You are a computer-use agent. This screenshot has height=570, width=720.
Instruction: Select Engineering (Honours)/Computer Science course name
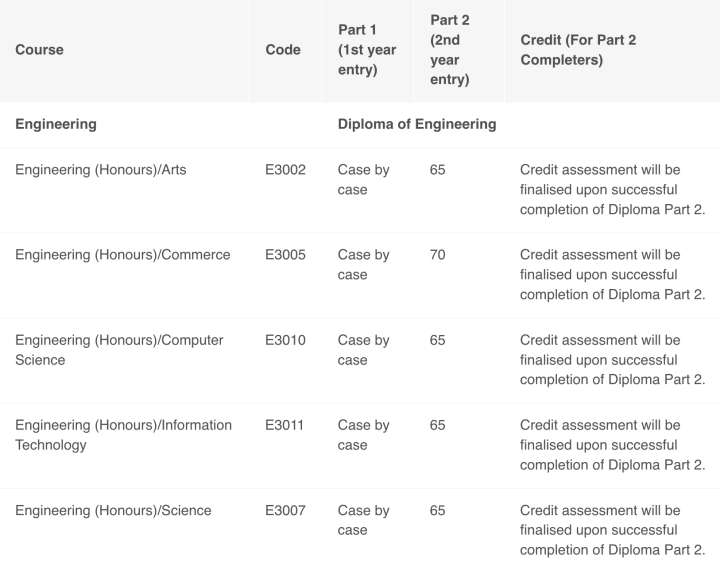pyautogui.click(x=119, y=350)
